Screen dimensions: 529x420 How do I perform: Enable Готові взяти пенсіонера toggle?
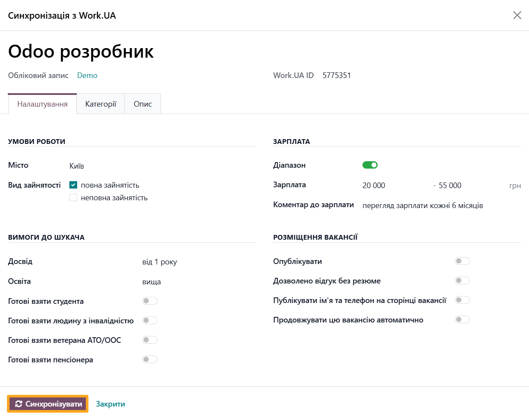point(150,359)
